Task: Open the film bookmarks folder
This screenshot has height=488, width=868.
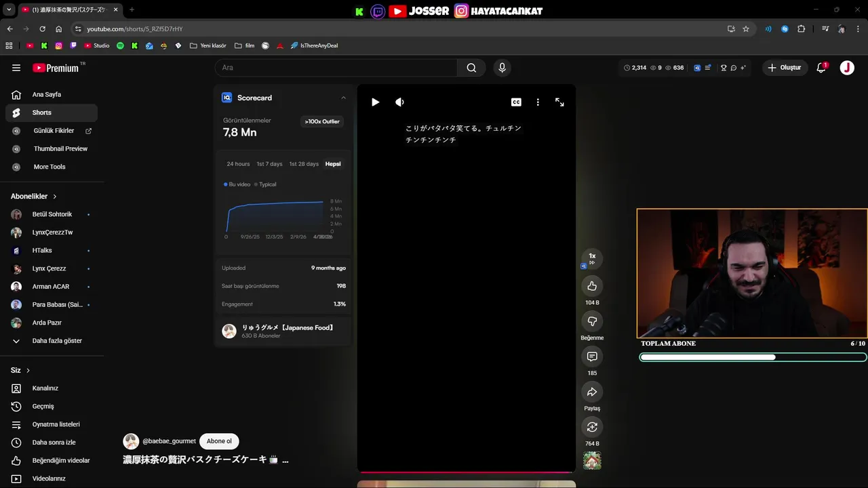Action: (x=244, y=45)
